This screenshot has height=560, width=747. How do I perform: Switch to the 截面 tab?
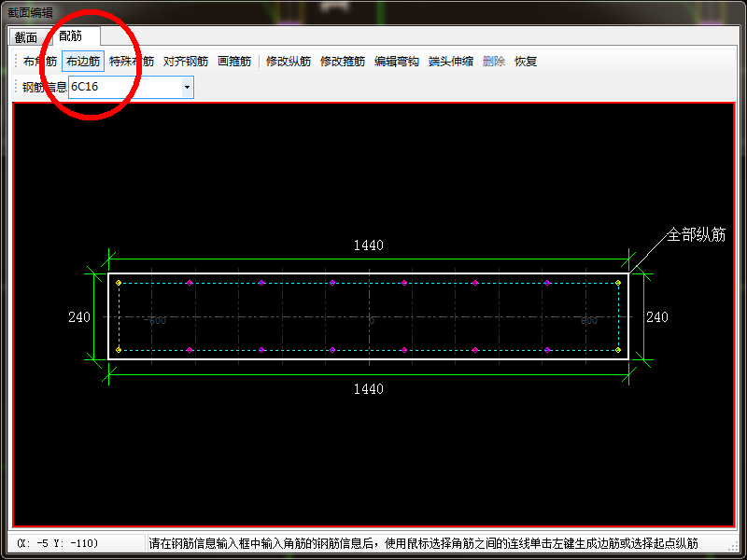pos(26,37)
